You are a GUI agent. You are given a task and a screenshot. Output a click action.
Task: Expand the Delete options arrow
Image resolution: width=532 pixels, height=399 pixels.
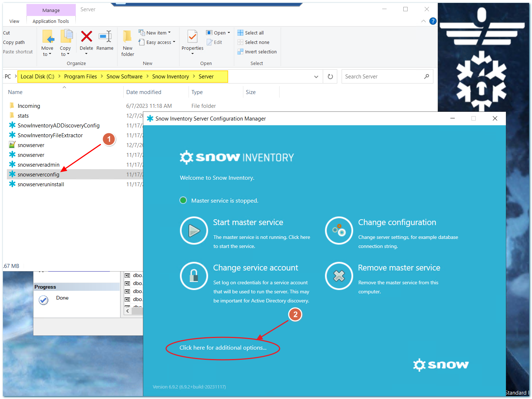point(86,54)
